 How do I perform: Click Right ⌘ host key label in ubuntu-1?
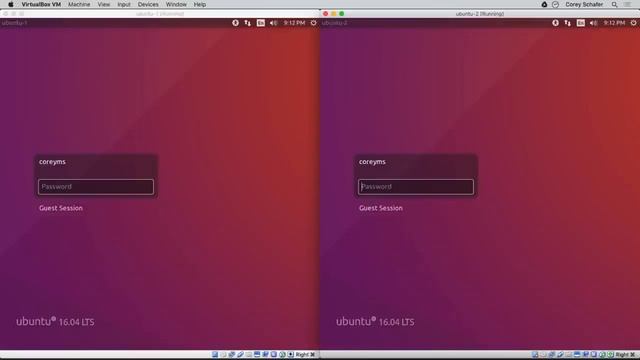pos(305,355)
